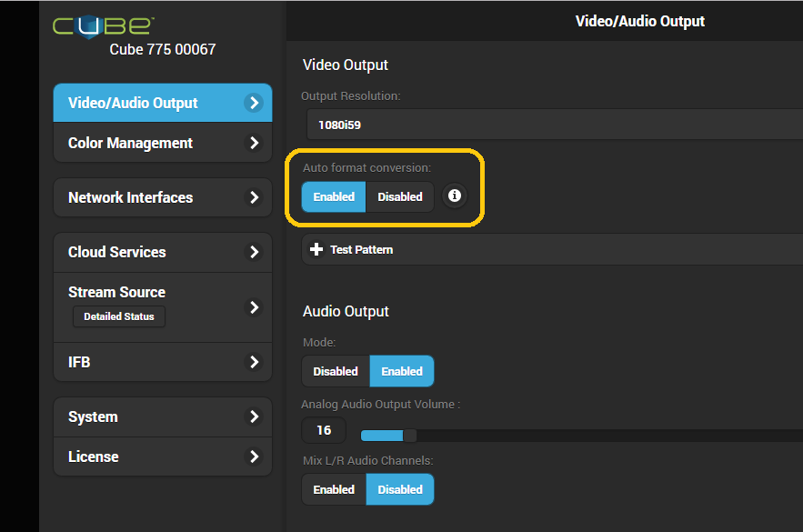
Task: Click the plus icon next to Test Pattern
Action: 316,249
